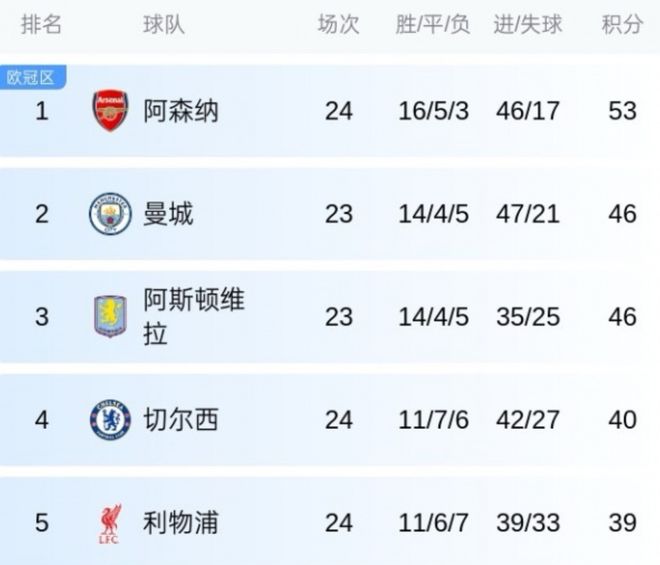Image resolution: width=660 pixels, height=565 pixels.
Task: Click the Aston Villa club crest
Action: pos(110,316)
